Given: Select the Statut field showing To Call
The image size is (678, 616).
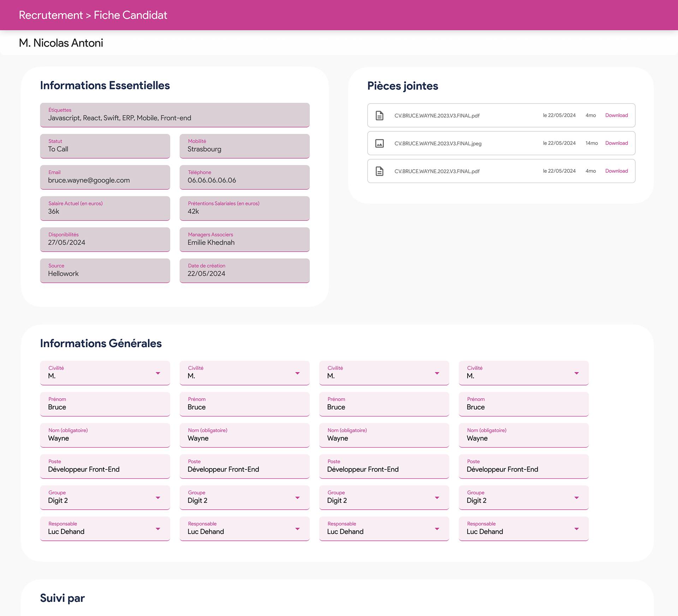Looking at the screenshot, I should click(x=105, y=146).
